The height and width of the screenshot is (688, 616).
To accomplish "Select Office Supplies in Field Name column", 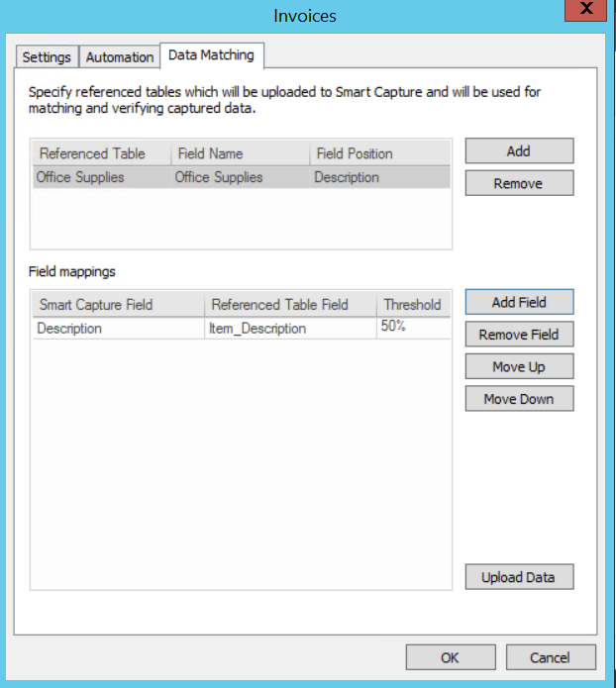I will pos(241,177).
